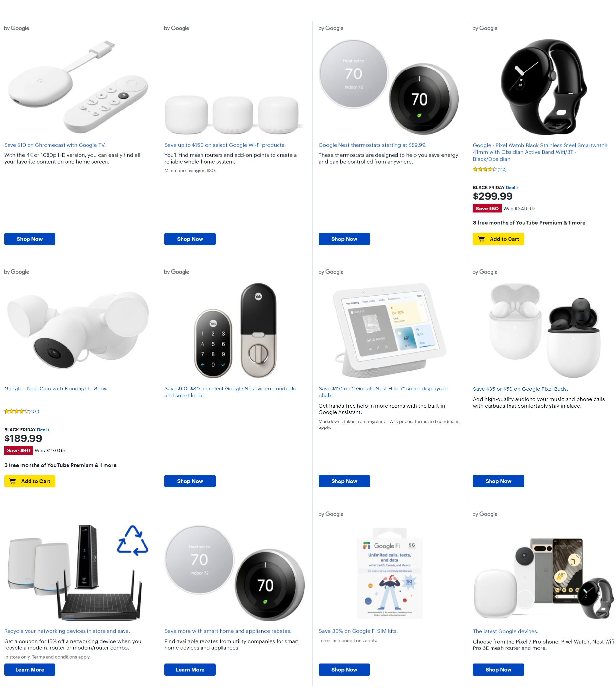Click the Pixel Watch star rating

point(490,169)
